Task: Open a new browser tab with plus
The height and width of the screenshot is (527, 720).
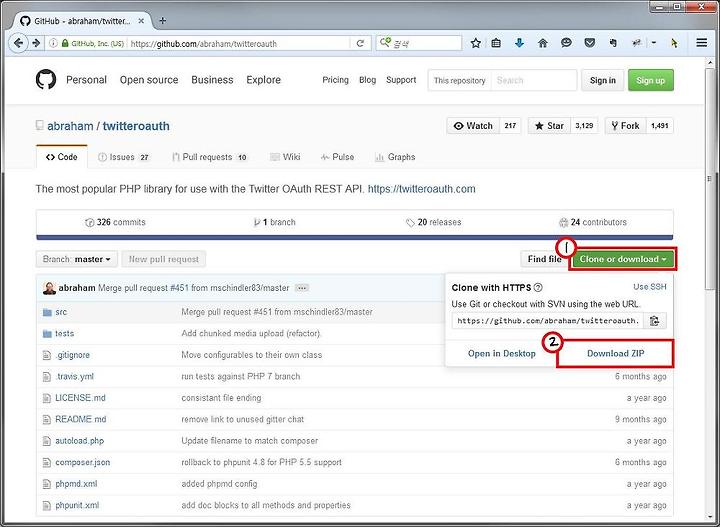Action: tap(163, 21)
